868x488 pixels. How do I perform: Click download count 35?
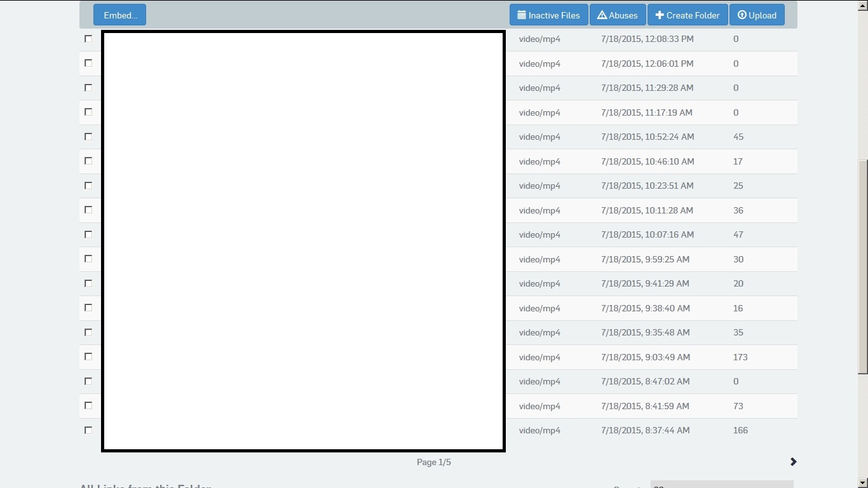click(x=738, y=332)
